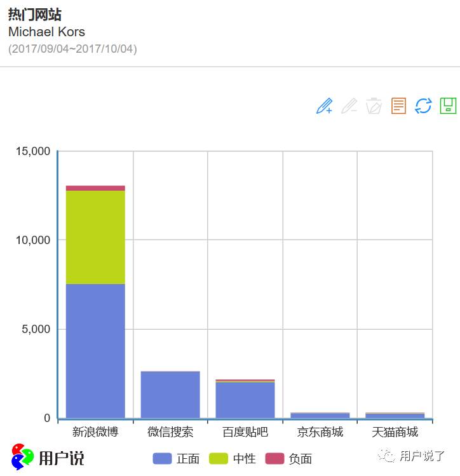This screenshot has height=476, width=460.
Task: Select the 微信搜索 bar in the chart
Action: [x=170, y=394]
